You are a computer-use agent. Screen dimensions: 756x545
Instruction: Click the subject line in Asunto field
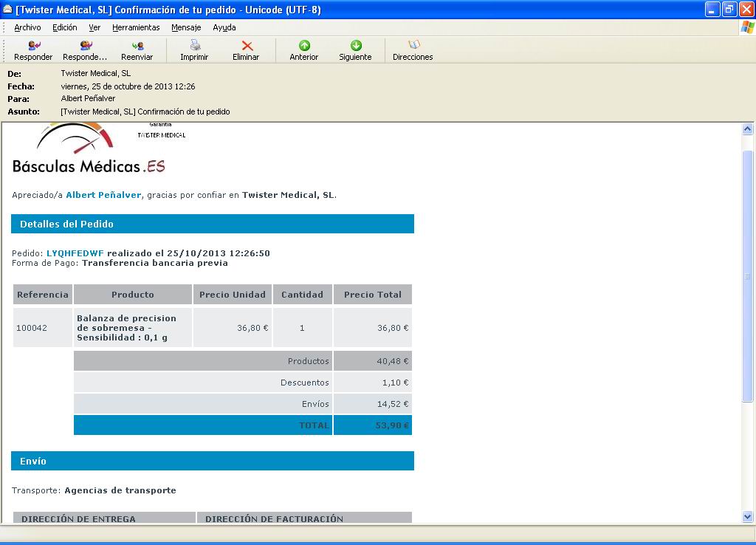145,112
